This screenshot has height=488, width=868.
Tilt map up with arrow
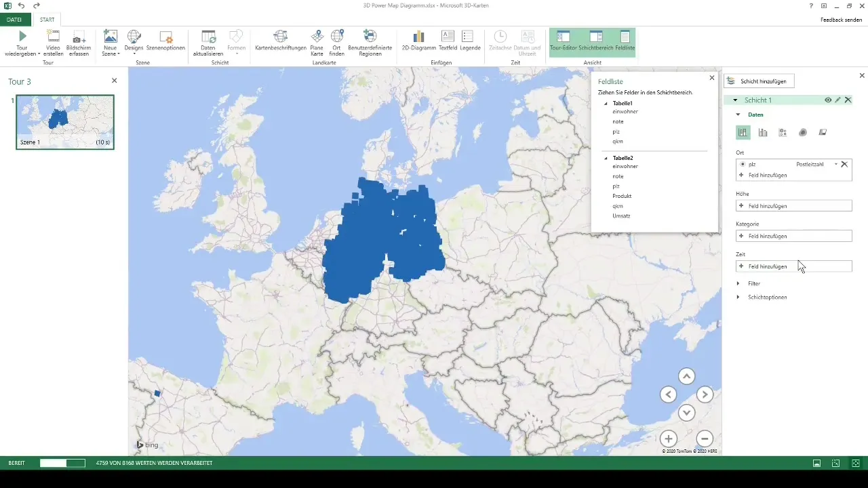686,377
